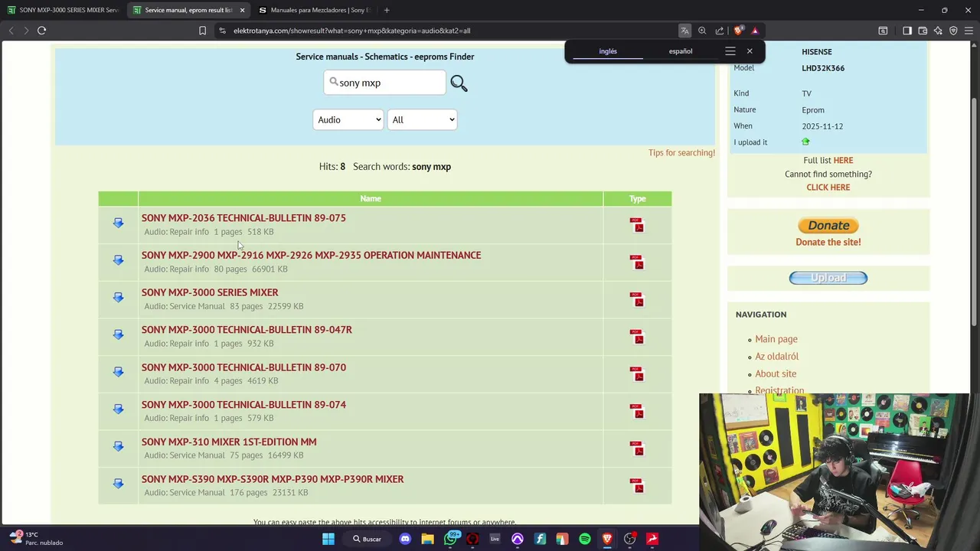
Task: Open PDF icon for MXP-S390 MXP-P390R MIXER
Action: pos(637,486)
